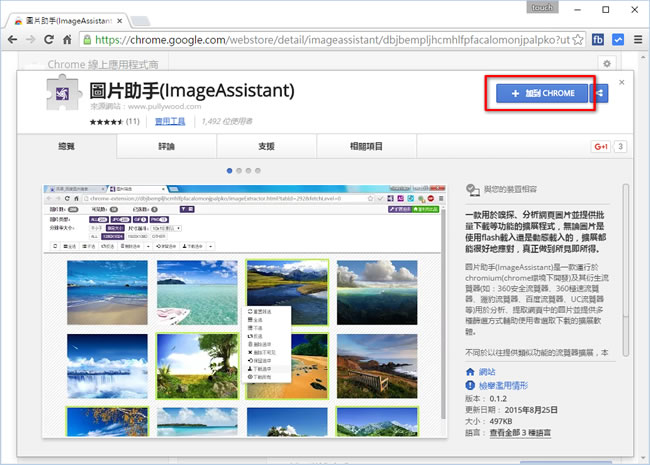Screen dimensions: 650x465
Task: Click the description panel scrollbar
Action: [x=626, y=270]
